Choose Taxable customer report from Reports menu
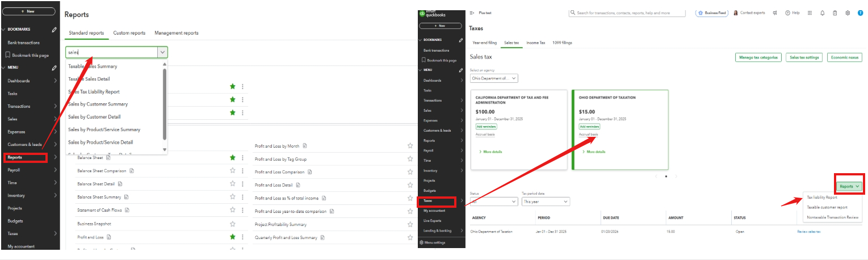 coord(827,207)
